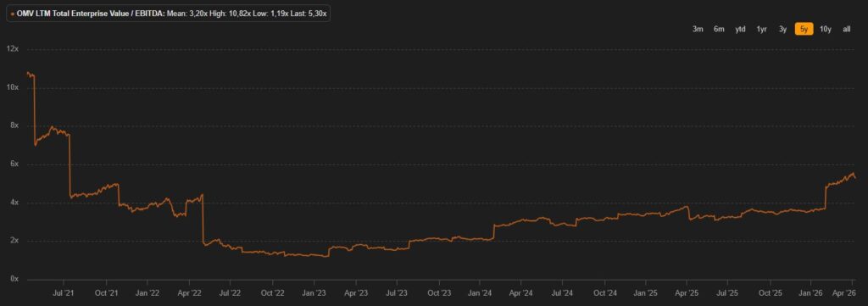Screen dimensions: 868x306
Task: Click the Oct '22 x-axis label
Action: pyautogui.click(x=272, y=292)
